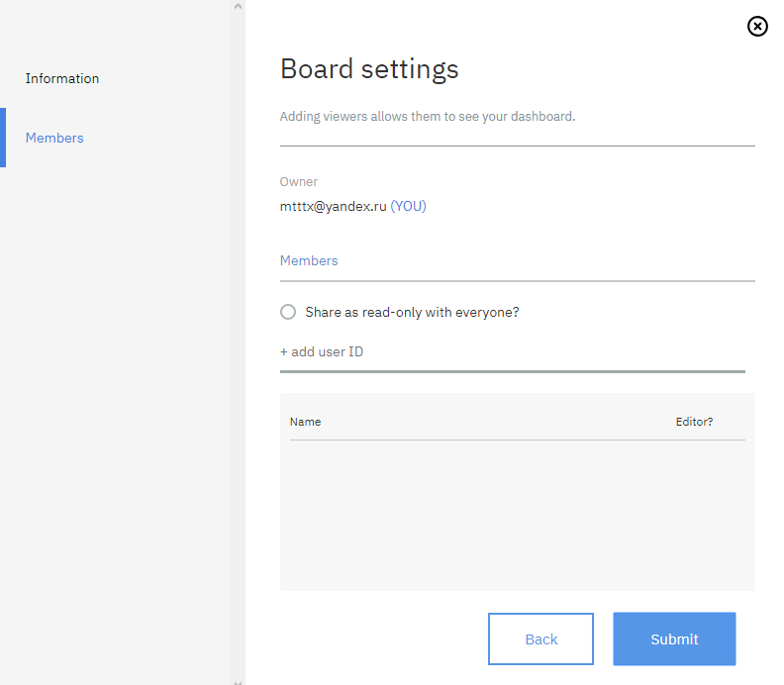This screenshot has width=784, height=685.
Task: Focus the add user ID field
Action: pos(512,352)
